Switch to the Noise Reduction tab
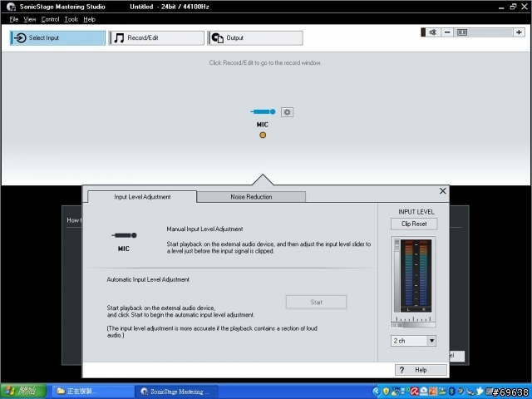 [x=251, y=197]
